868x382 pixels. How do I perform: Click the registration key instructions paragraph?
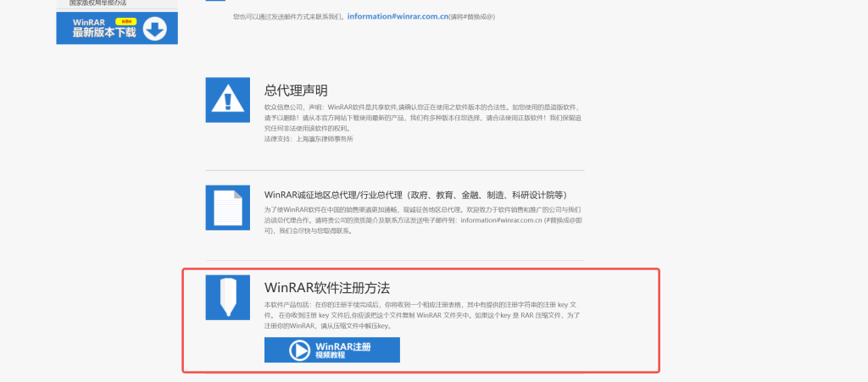pos(421,314)
